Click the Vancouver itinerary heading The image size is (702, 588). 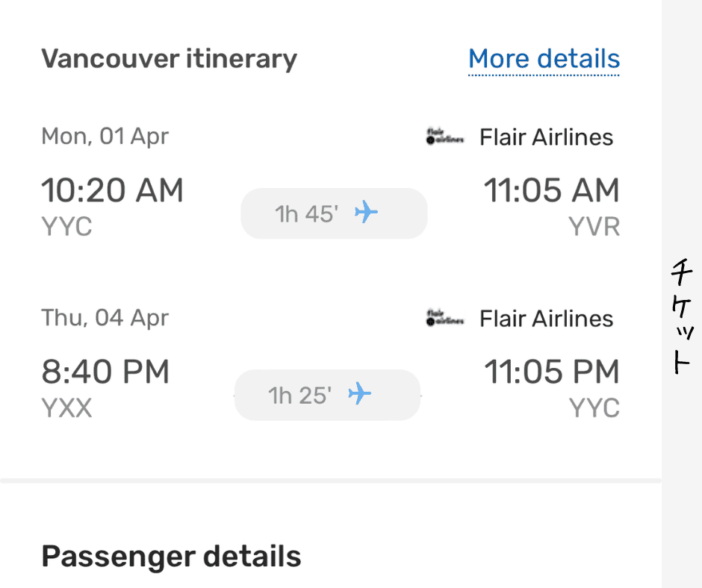(169, 58)
